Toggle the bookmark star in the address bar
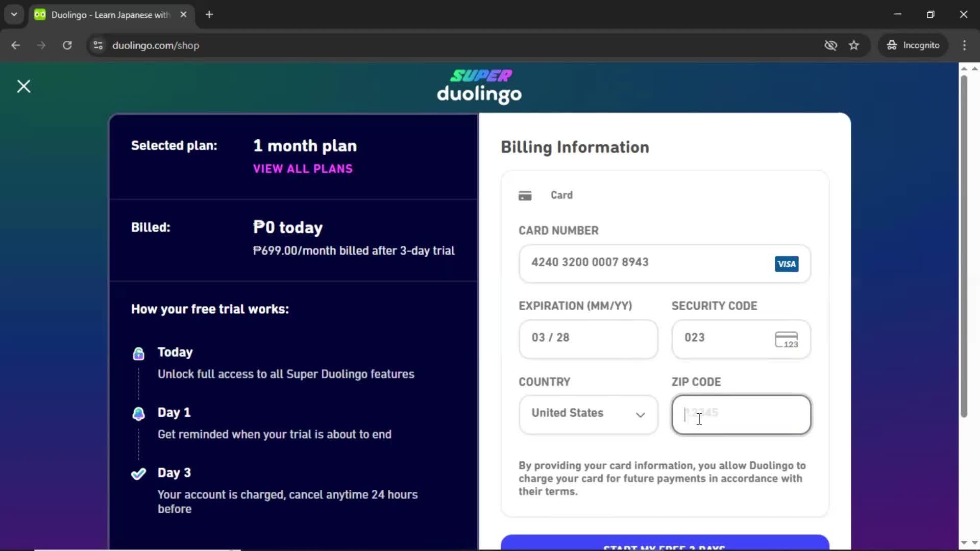This screenshot has width=980, height=551. 854,45
